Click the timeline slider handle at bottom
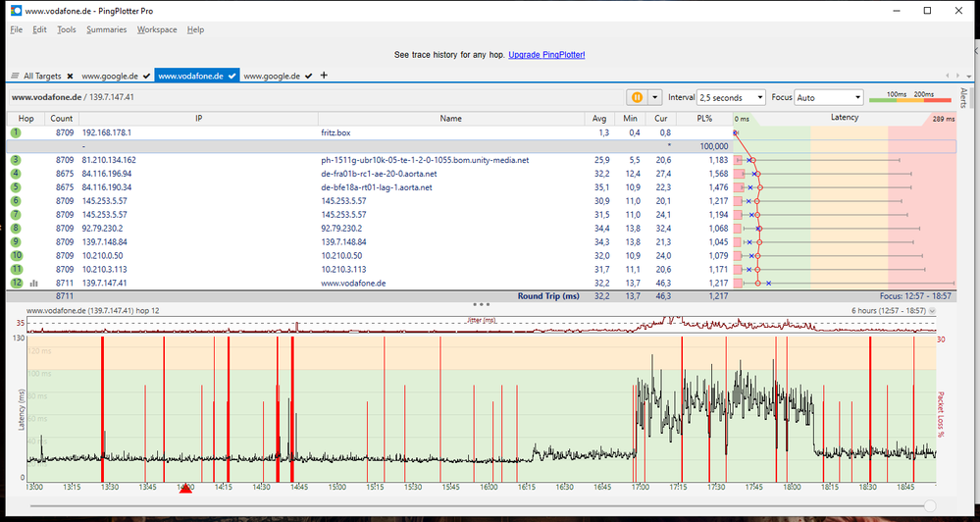Screen dimensions: 980x522 [x=930, y=505]
